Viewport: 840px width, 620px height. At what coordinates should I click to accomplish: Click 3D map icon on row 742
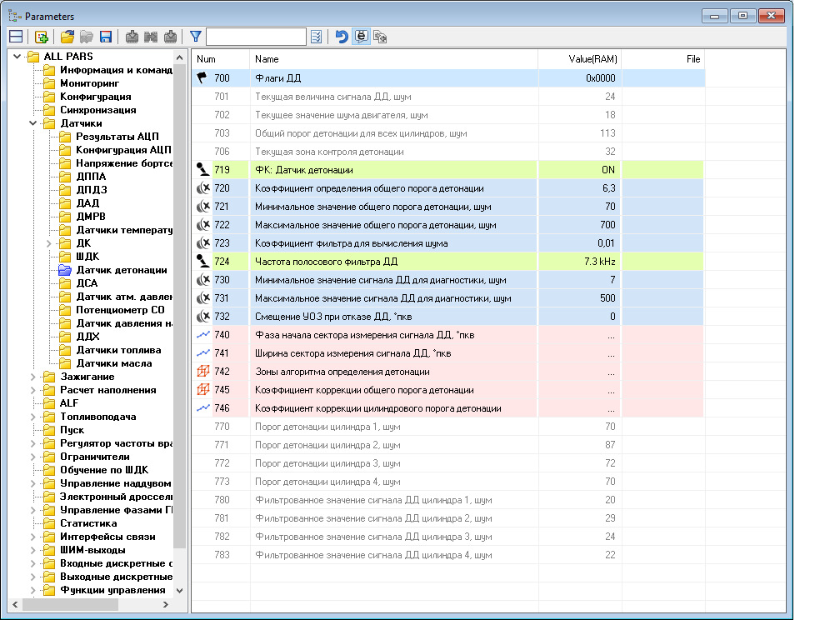202,372
